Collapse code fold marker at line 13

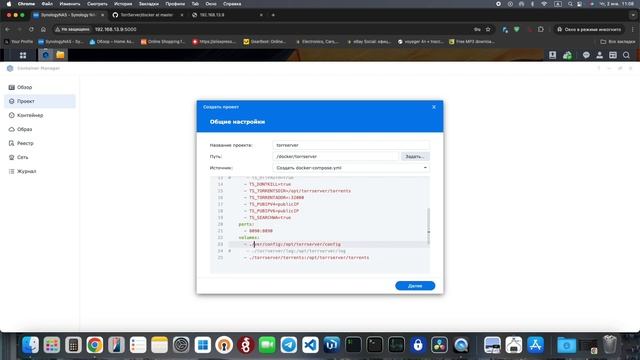(x=229, y=178)
